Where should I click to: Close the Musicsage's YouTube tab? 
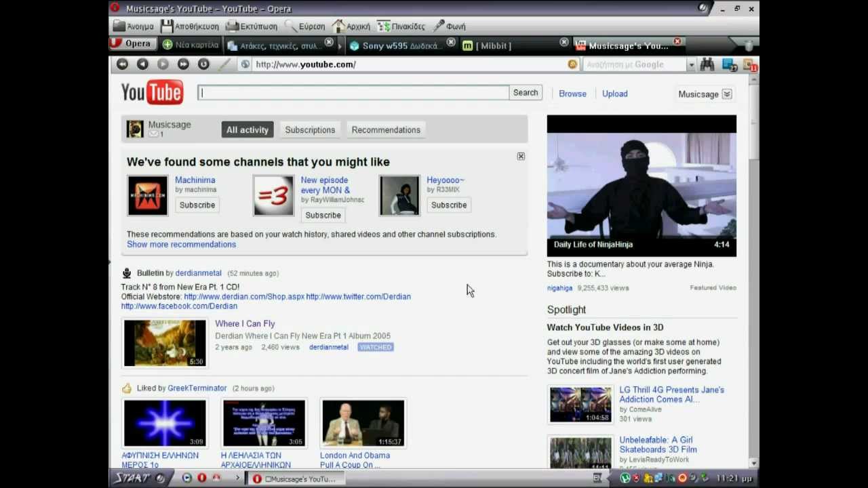coord(677,42)
